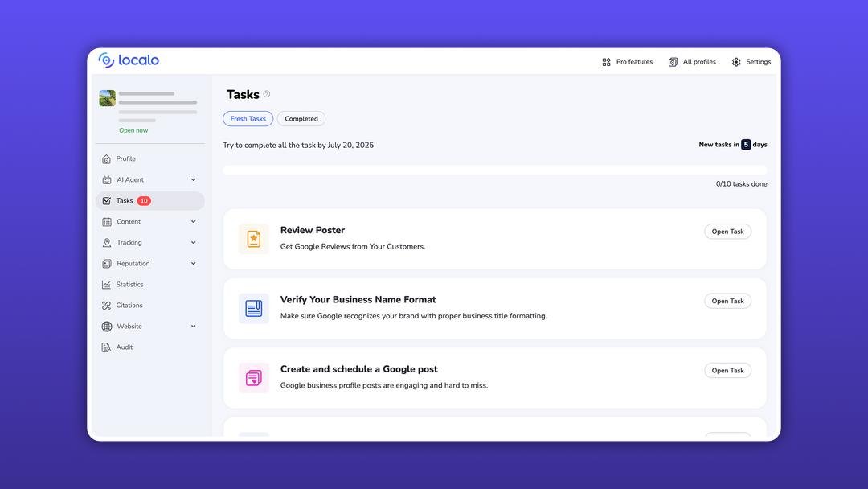
Task: Click the Settings link text
Action: pos(759,62)
